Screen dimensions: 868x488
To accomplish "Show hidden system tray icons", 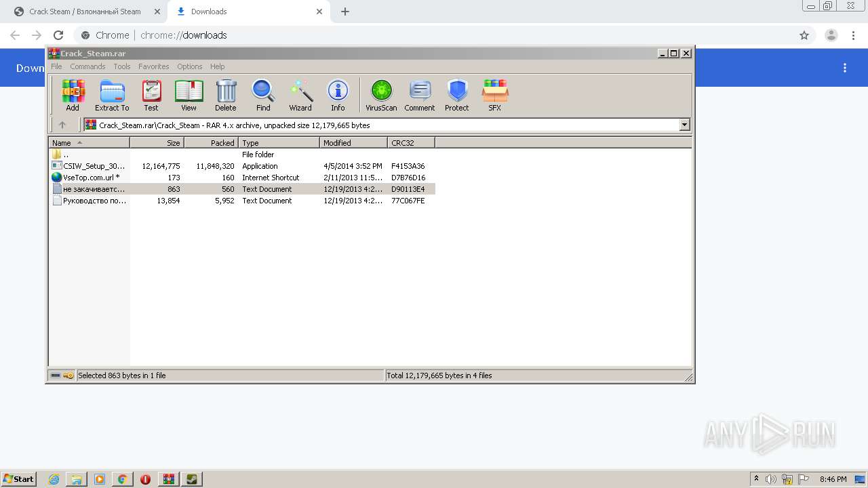I will tap(756, 479).
